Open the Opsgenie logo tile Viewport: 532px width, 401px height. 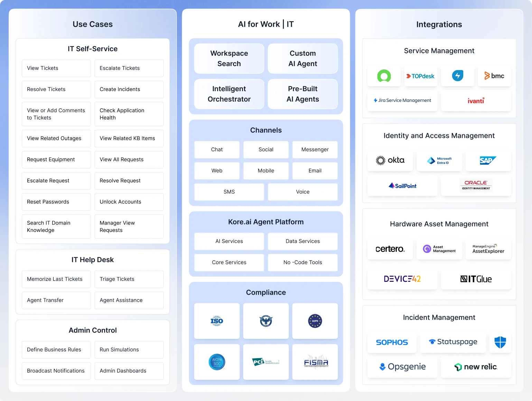click(x=402, y=367)
